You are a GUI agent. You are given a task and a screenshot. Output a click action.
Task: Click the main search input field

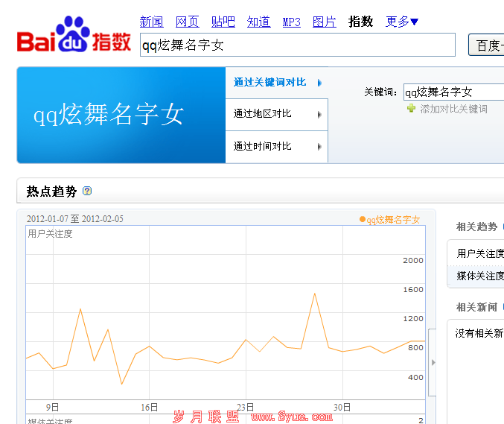coord(297,45)
